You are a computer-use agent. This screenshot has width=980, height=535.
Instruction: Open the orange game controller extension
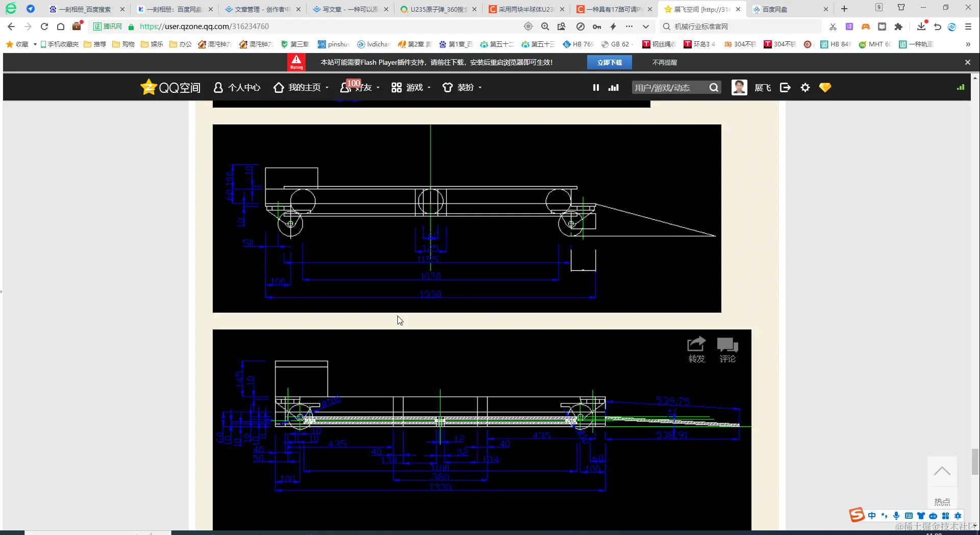(866, 27)
